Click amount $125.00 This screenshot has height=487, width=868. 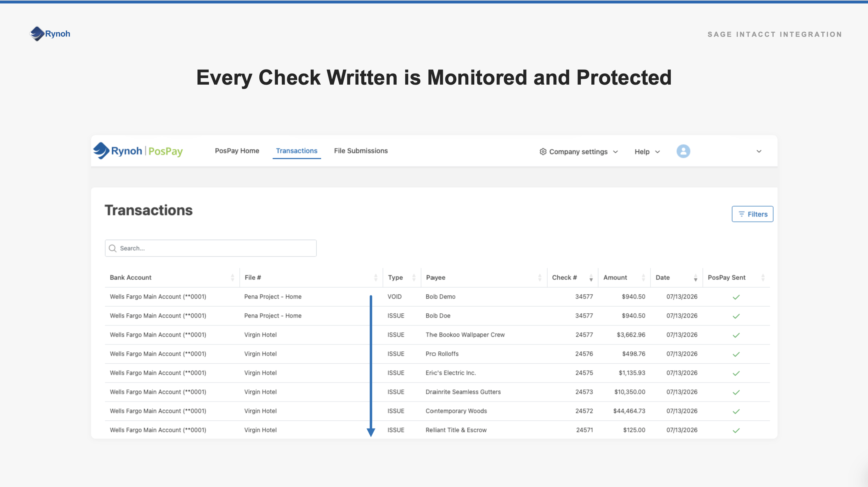tap(634, 430)
